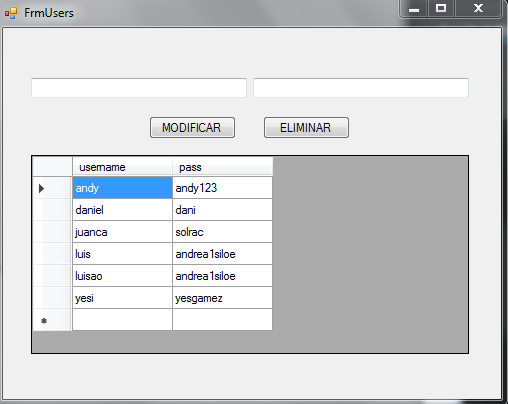Maximize the FrmUsers window
The height and width of the screenshot is (404, 508).
441,8
